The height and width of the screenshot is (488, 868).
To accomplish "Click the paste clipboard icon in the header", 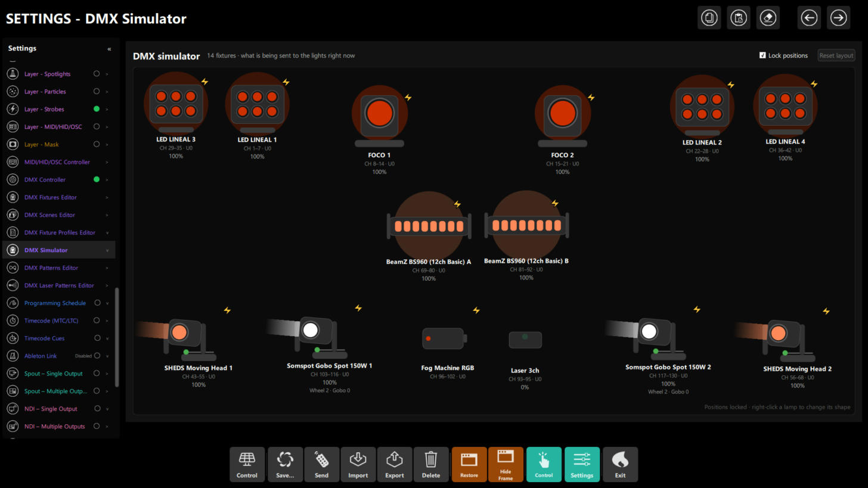I will (739, 18).
